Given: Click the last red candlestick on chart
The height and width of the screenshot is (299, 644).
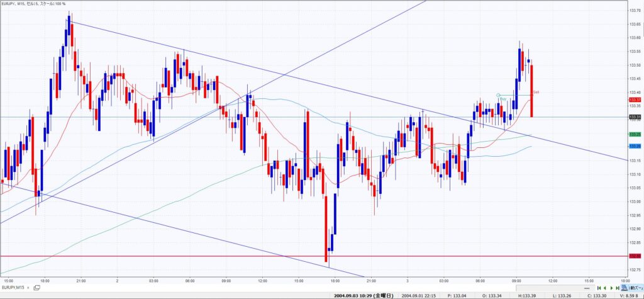Looking at the screenshot, I should (x=532, y=90).
